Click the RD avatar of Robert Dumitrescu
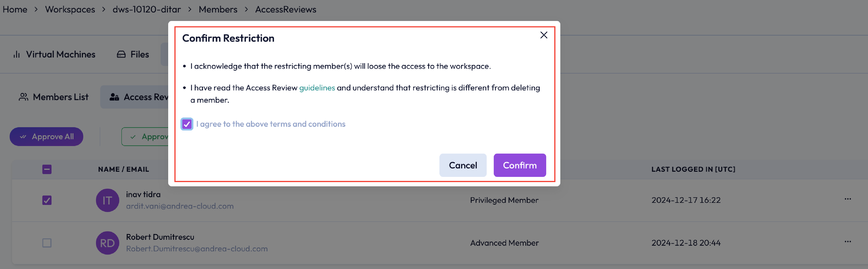The width and height of the screenshot is (868, 269). pyautogui.click(x=108, y=243)
